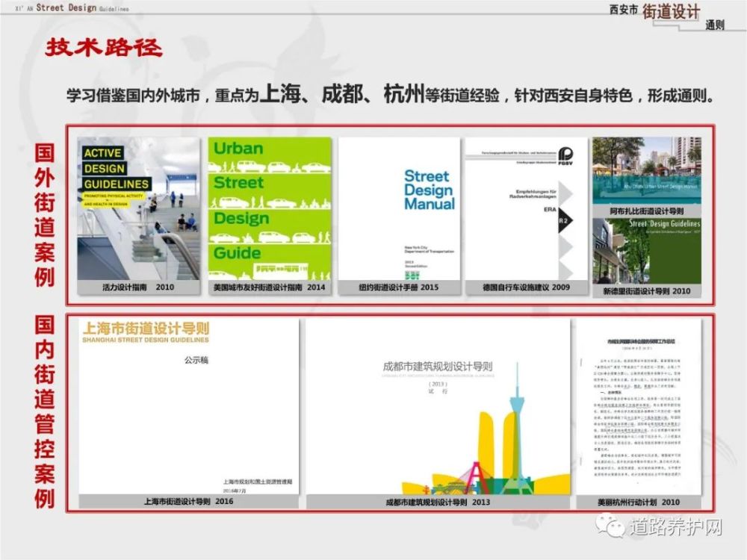Click the FGSV logo on German cover
Image resolution: width=747 pixels, height=560 pixels.
[565, 156]
